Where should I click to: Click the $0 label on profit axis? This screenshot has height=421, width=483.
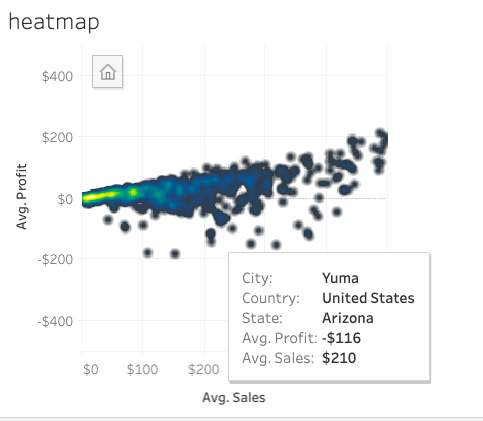[x=65, y=199]
